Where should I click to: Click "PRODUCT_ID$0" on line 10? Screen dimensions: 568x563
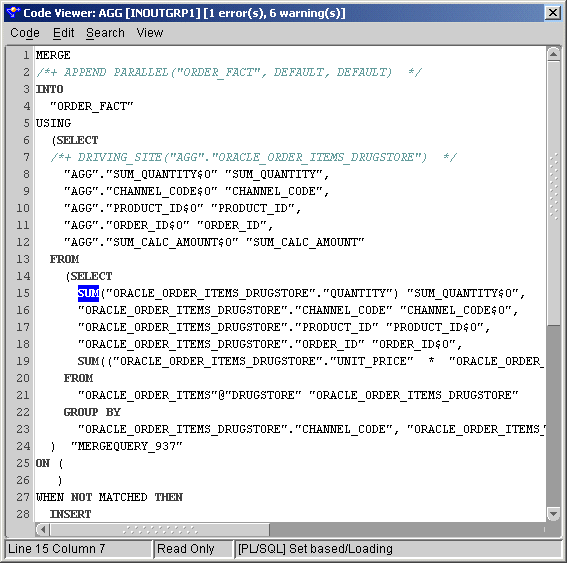pos(155,208)
